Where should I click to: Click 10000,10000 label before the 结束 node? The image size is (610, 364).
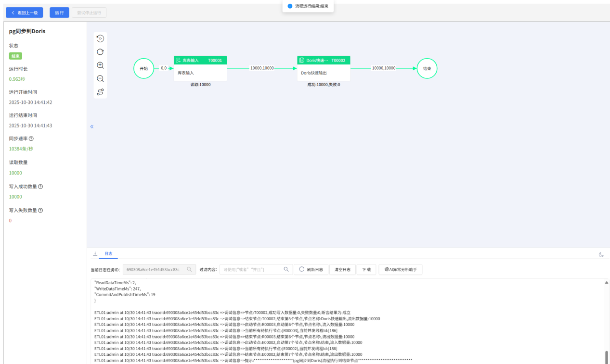click(384, 68)
